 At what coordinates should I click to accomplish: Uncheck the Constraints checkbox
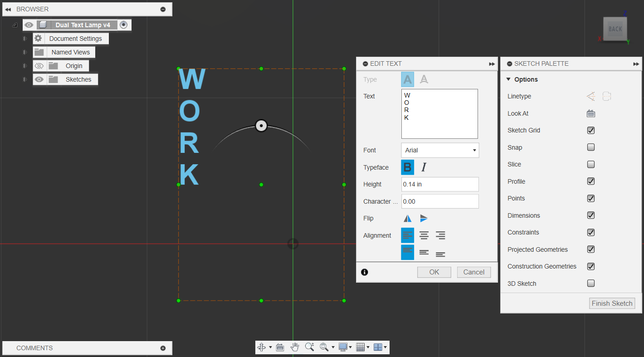[x=591, y=232]
